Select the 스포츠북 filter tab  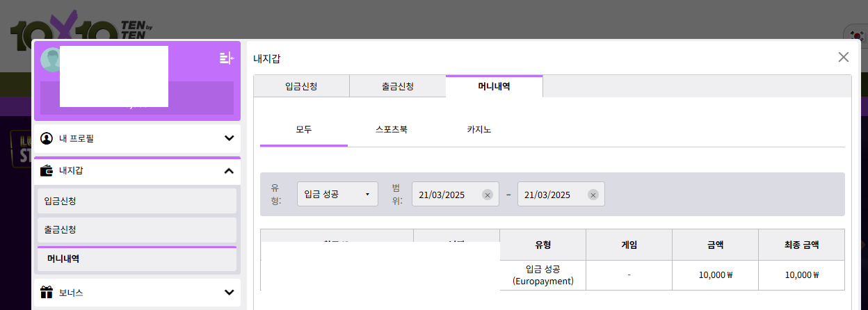tap(391, 130)
